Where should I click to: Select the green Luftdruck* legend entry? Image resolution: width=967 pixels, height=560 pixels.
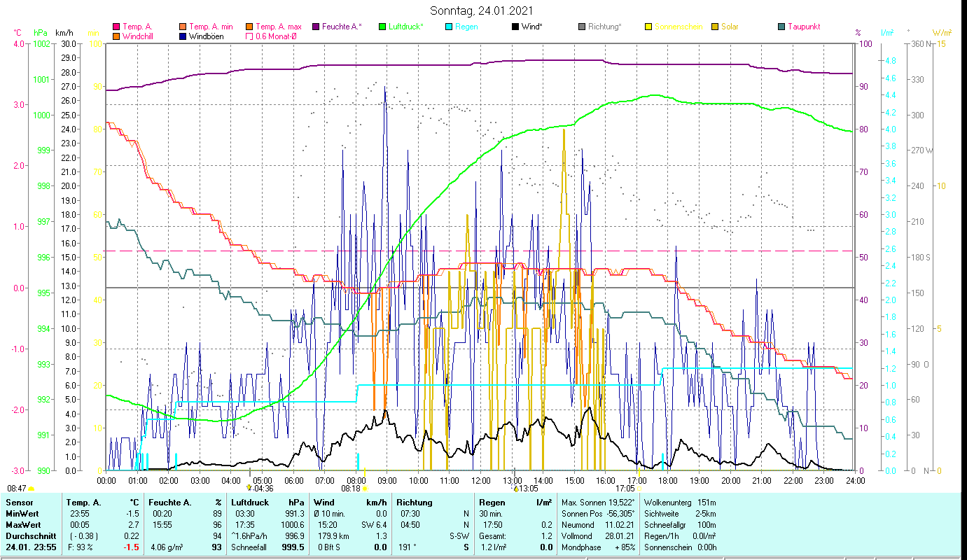pos(401,27)
